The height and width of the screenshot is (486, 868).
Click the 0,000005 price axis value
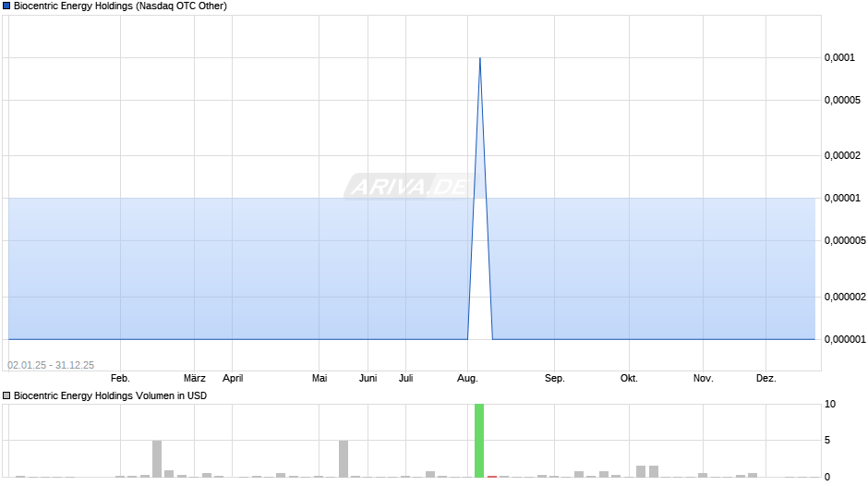(x=845, y=240)
